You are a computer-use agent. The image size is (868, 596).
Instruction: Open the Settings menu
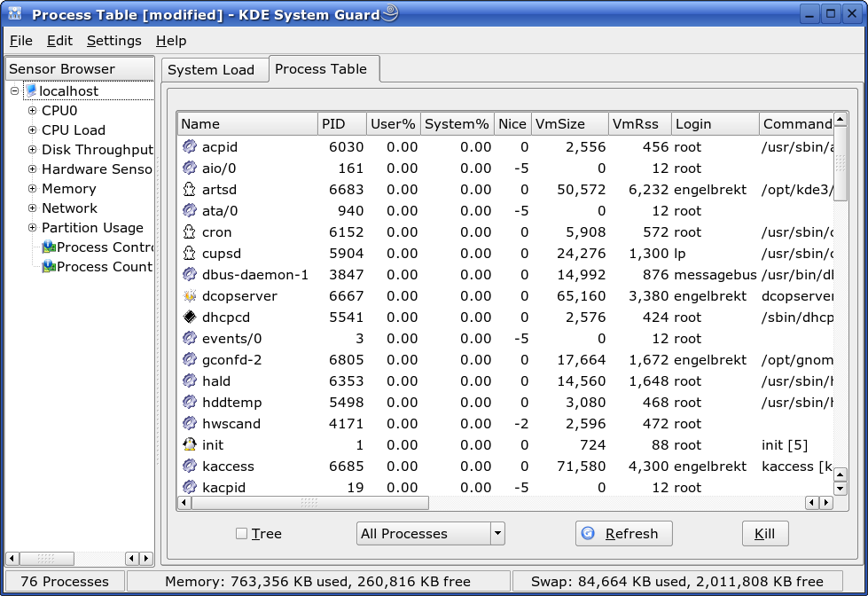tap(114, 41)
